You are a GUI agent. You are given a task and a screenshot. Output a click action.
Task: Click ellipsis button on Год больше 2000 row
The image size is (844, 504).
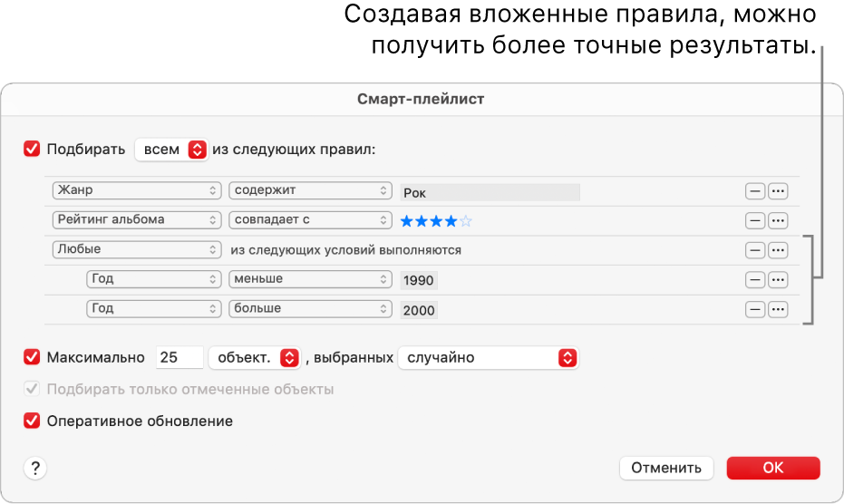tap(778, 309)
